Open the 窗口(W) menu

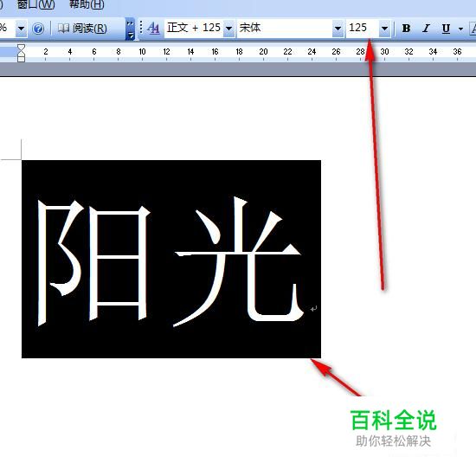[35, 4]
